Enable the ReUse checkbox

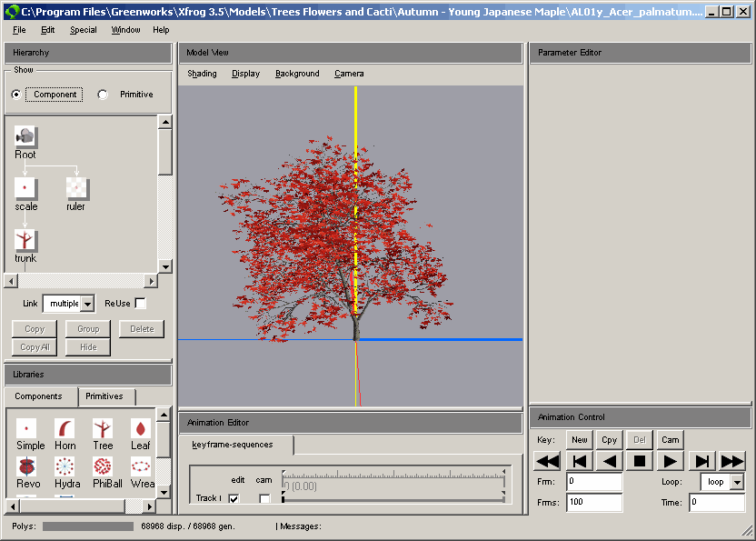click(140, 304)
